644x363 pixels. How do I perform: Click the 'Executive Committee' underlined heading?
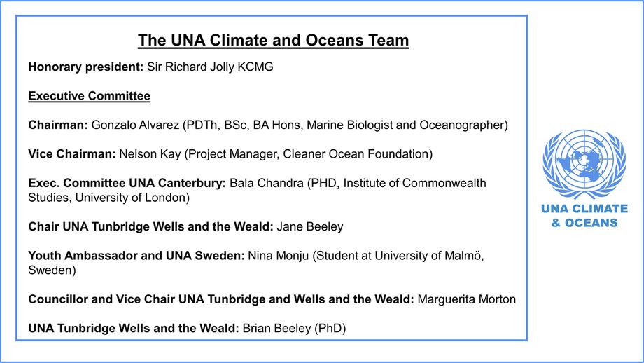tap(89, 96)
